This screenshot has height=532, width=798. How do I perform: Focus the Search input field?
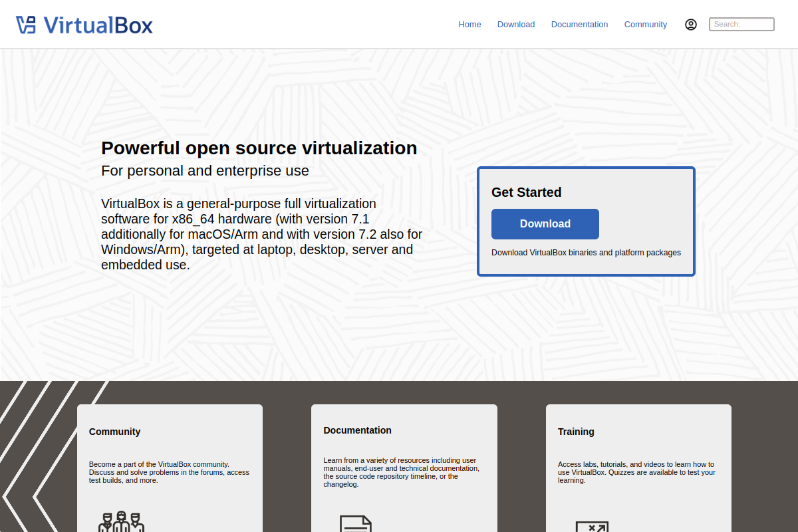coord(741,25)
